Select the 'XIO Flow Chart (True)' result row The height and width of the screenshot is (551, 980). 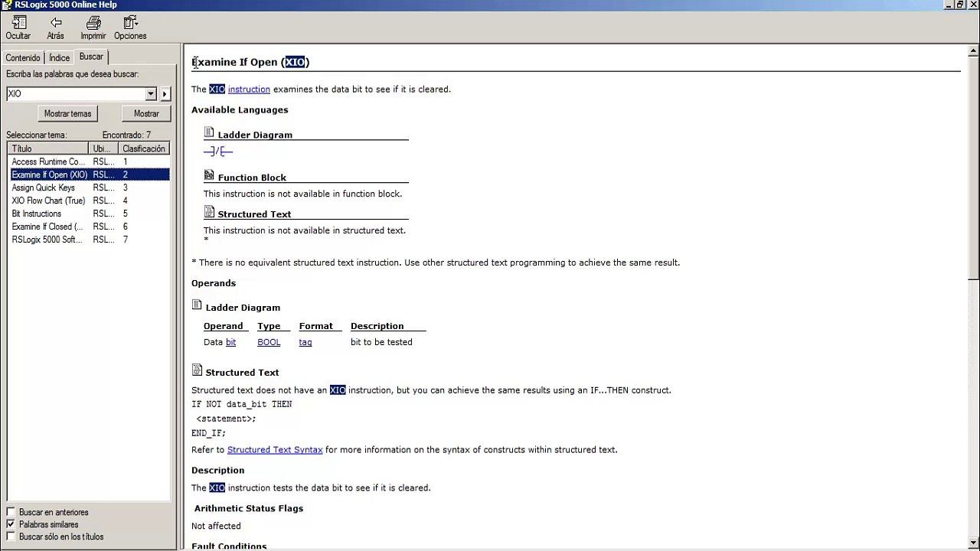[x=89, y=201]
